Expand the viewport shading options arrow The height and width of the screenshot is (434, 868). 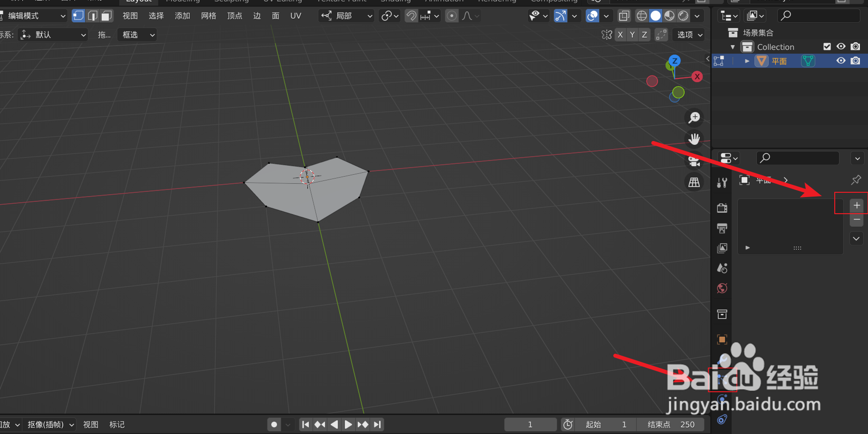(x=697, y=16)
